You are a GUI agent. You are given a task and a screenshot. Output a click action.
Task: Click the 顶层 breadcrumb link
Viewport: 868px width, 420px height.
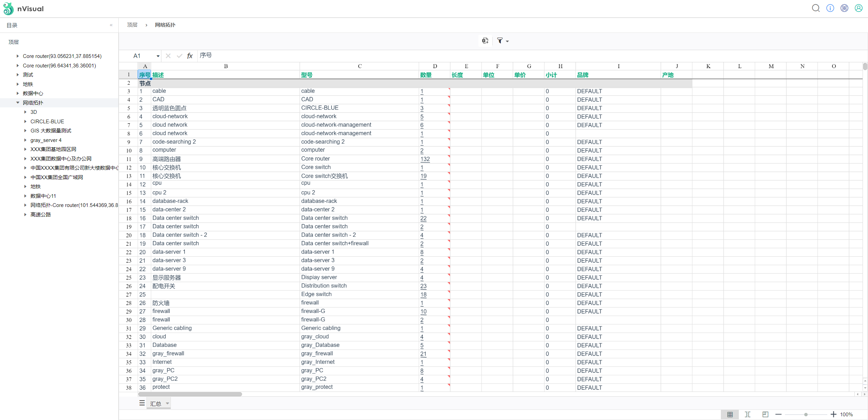pos(132,25)
